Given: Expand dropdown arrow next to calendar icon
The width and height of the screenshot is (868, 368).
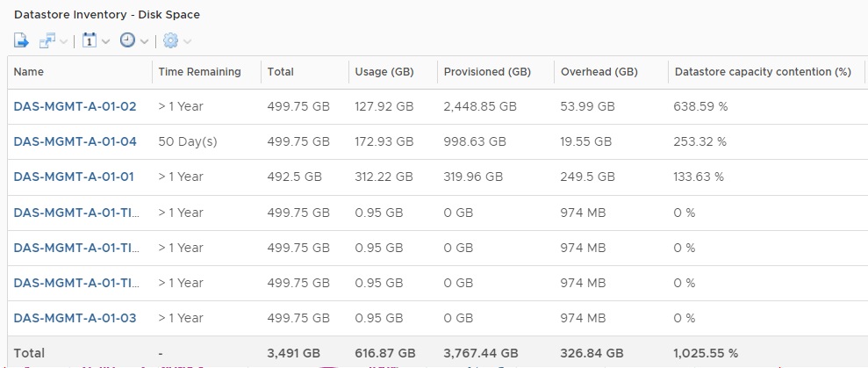Looking at the screenshot, I should [x=105, y=41].
